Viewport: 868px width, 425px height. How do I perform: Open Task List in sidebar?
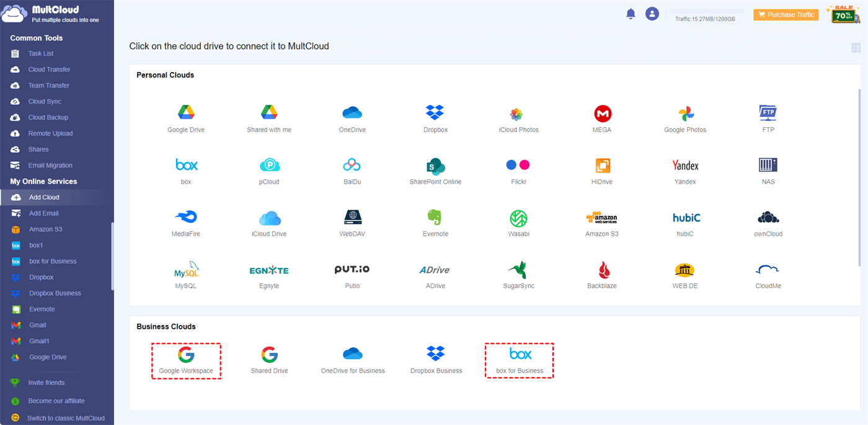(41, 53)
